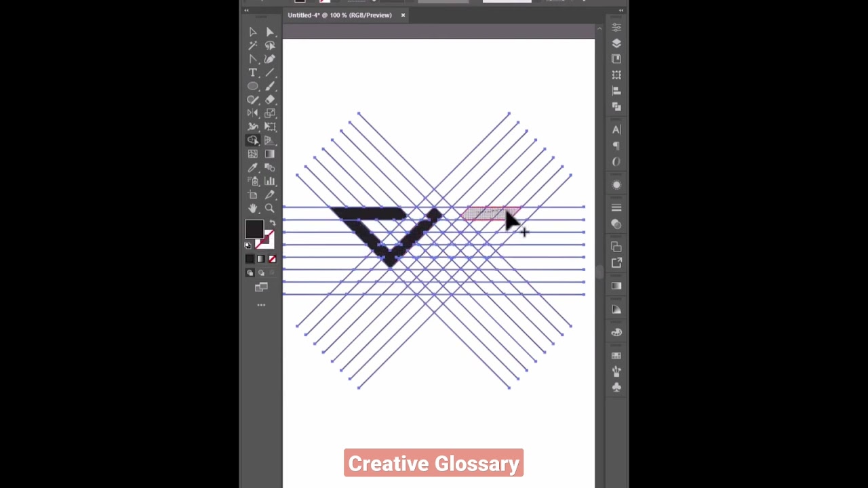Enable Draw Normal mode
Viewport: 868px width, 488px height.
(250, 272)
